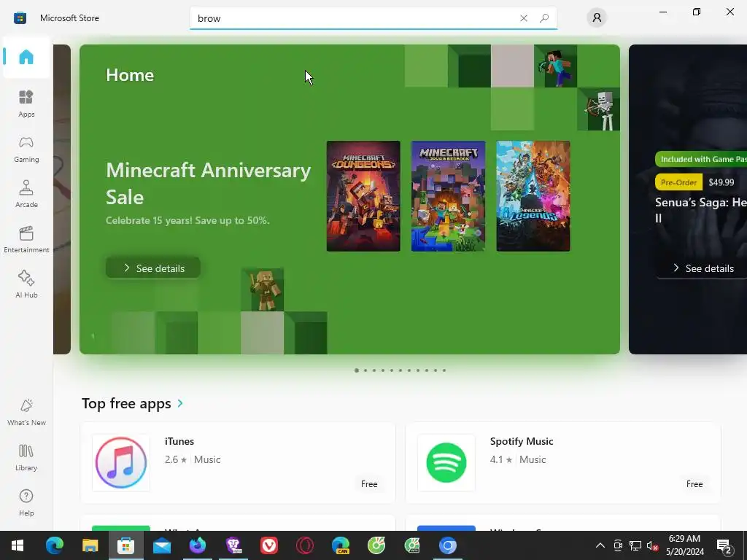Open the Gaming section in sidebar

[26, 149]
